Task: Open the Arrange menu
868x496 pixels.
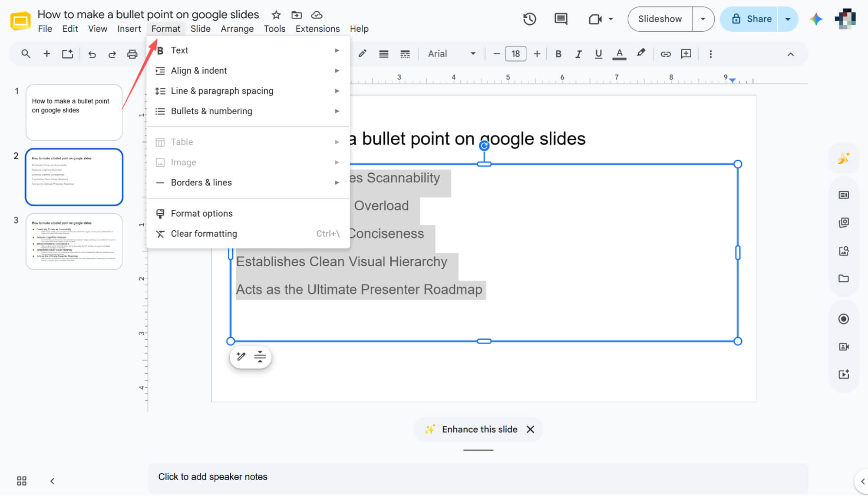Action: [237, 29]
